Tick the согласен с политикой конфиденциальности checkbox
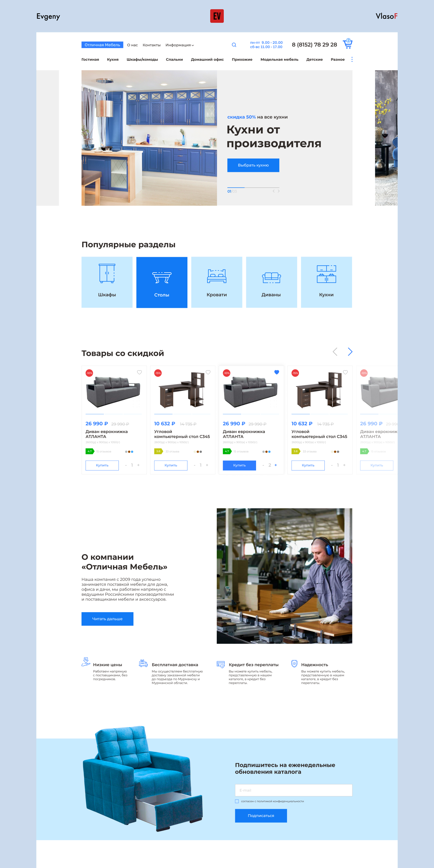 [237, 801]
